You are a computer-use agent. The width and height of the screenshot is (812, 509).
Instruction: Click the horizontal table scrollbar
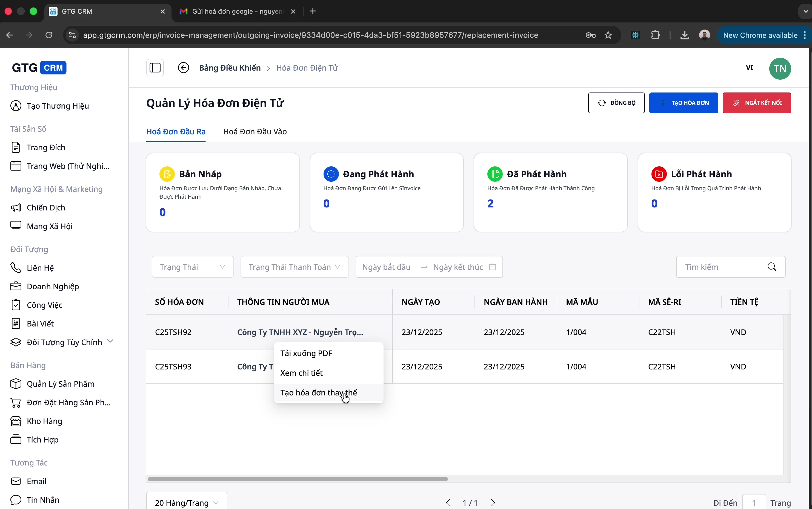298,479
